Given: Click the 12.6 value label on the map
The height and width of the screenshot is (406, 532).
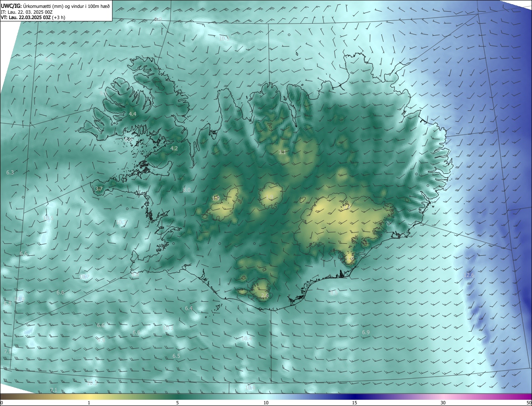Looking at the screenshot, I should pos(469,275).
